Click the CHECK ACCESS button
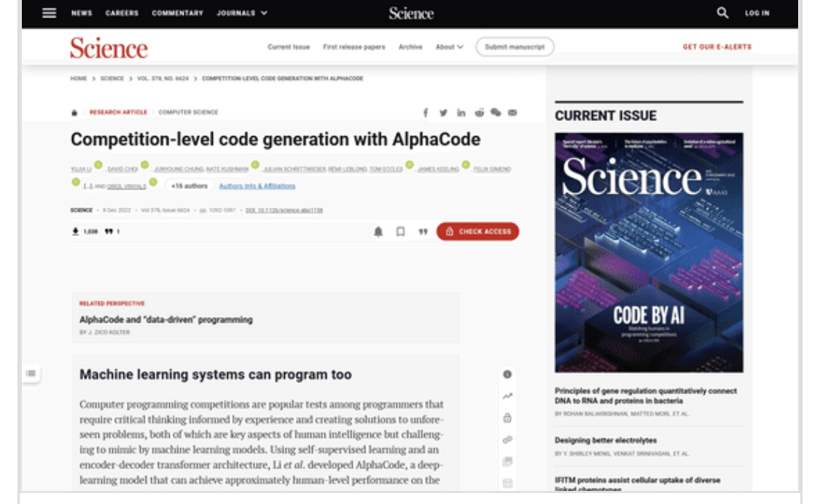Screen dimensions: 820x504 [x=478, y=232]
